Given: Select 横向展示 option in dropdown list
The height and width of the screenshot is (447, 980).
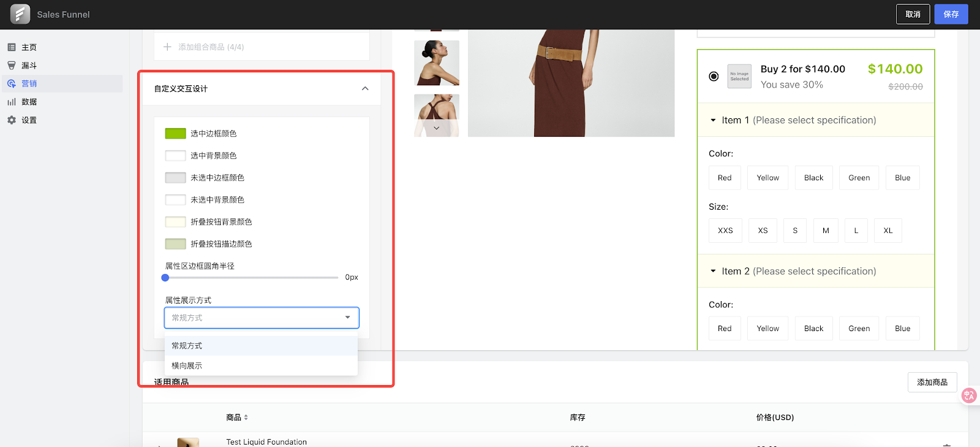Looking at the screenshot, I should pos(261,365).
